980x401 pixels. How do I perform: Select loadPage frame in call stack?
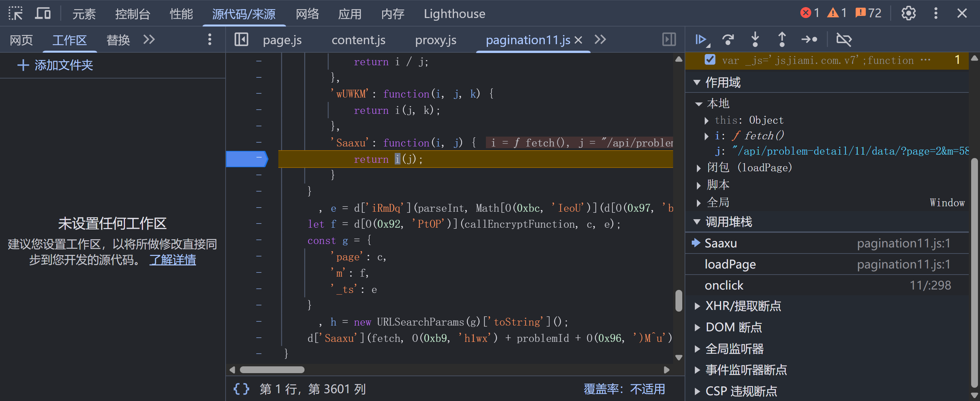pyautogui.click(x=730, y=264)
